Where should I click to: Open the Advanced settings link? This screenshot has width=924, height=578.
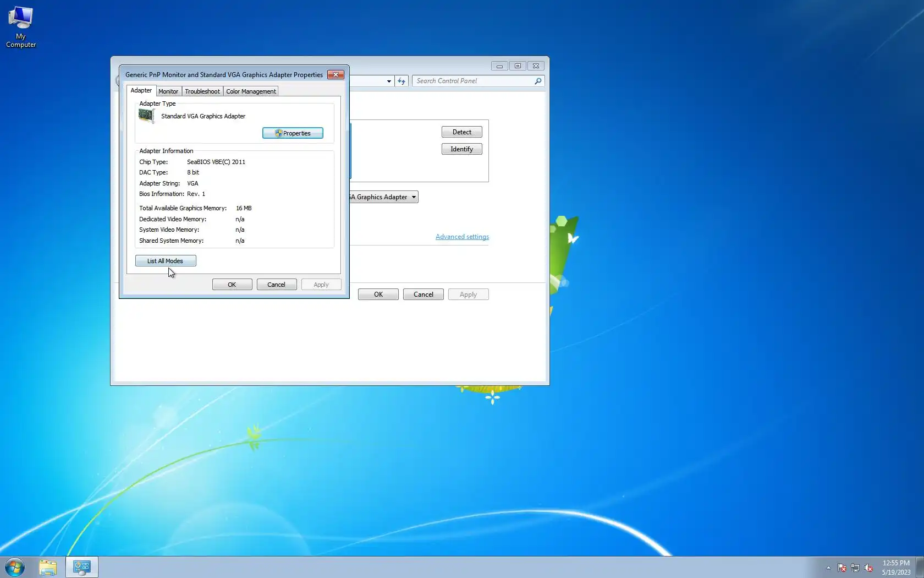[x=462, y=237]
